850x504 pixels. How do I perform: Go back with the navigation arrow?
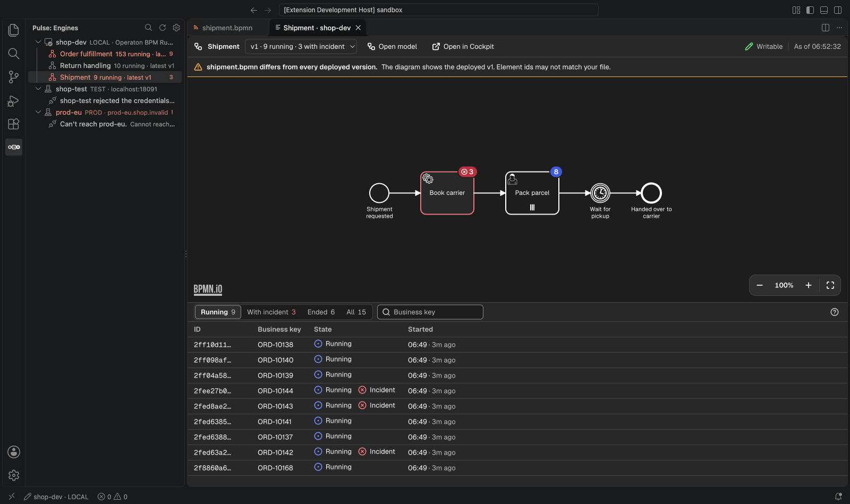click(254, 10)
